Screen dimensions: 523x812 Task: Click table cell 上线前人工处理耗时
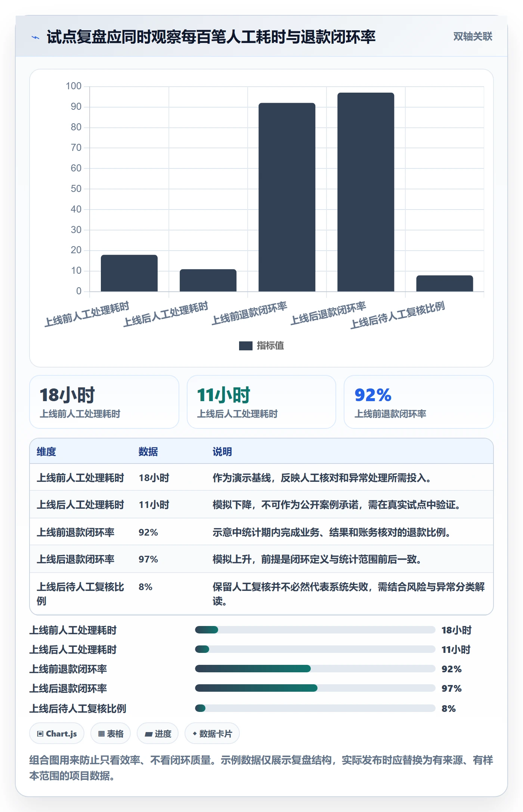pyautogui.click(x=80, y=478)
